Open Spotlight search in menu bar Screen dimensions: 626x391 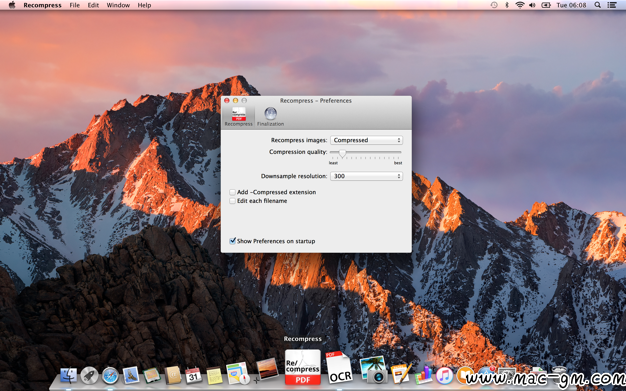click(x=598, y=5)
